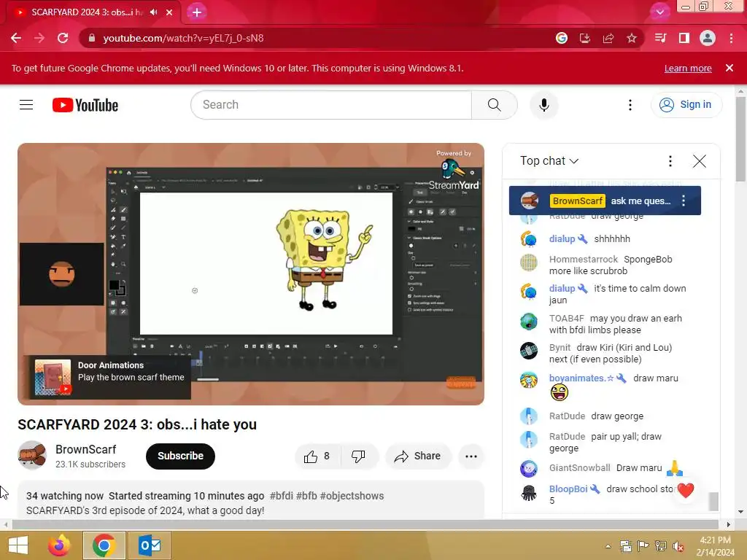
Task: Click the muted volume tray icon
Action: [x=678, y=546]
